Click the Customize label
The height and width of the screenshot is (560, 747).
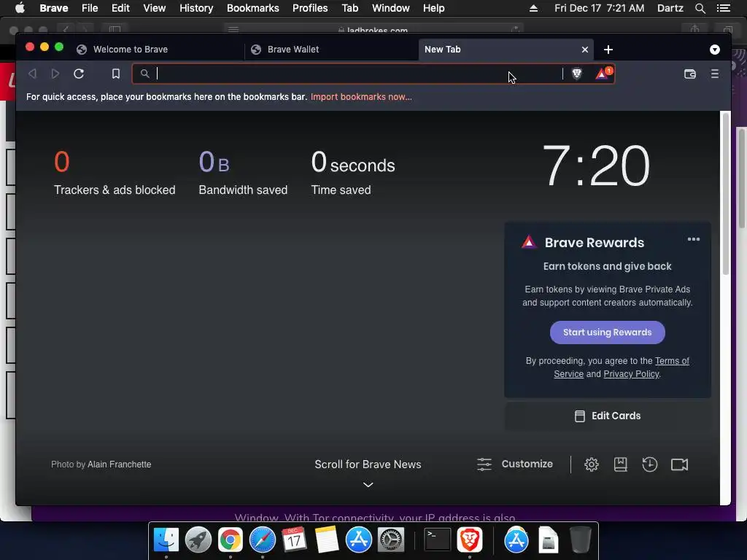527,464
